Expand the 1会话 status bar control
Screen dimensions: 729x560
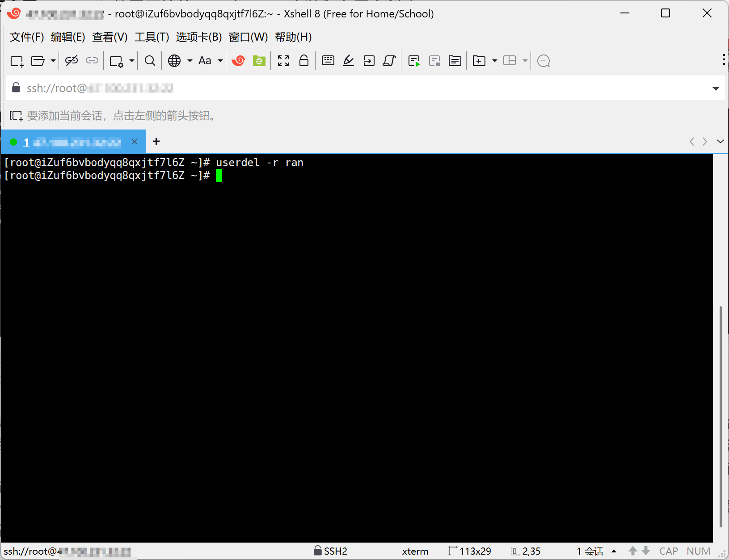(x=615, y=551)
